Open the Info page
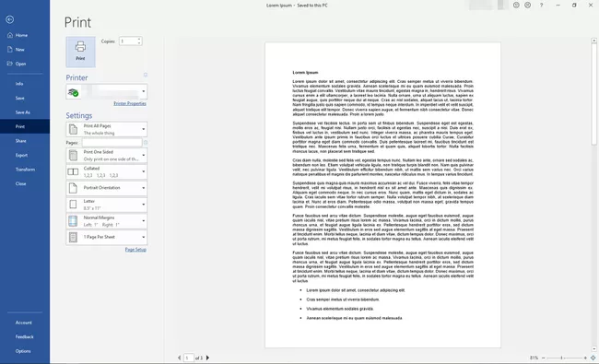This screenshot has height=364, width=599. click(x=19, y=84)
